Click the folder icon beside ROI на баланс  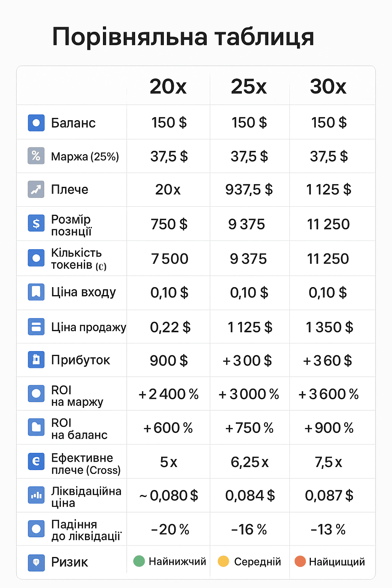click(x=36, y=427)
